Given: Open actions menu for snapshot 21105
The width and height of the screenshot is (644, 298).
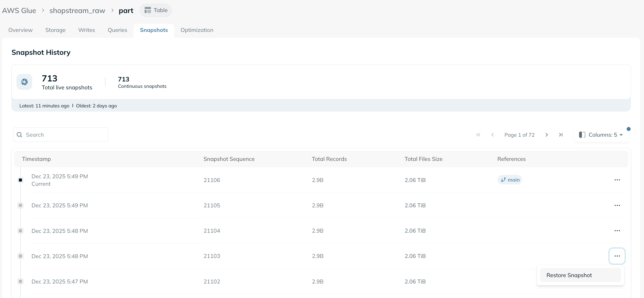Looking at the screenshot, I should tap(617, 205).
